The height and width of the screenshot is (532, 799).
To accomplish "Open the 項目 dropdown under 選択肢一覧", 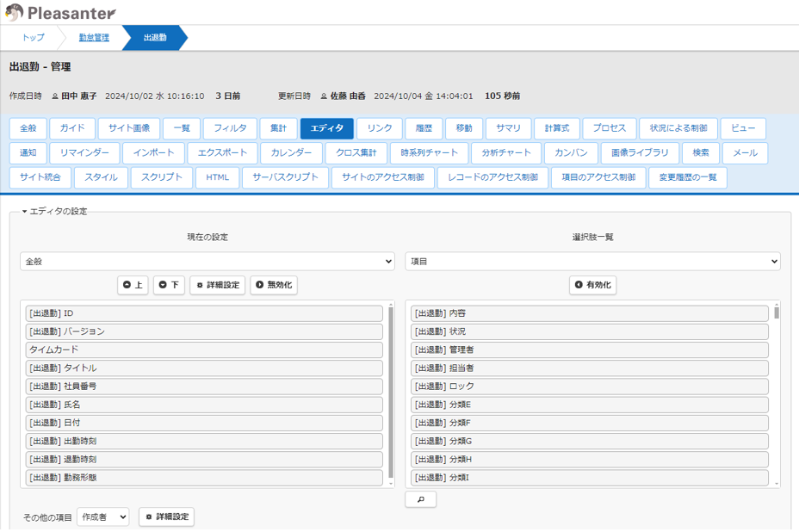I will click(592, 261).
